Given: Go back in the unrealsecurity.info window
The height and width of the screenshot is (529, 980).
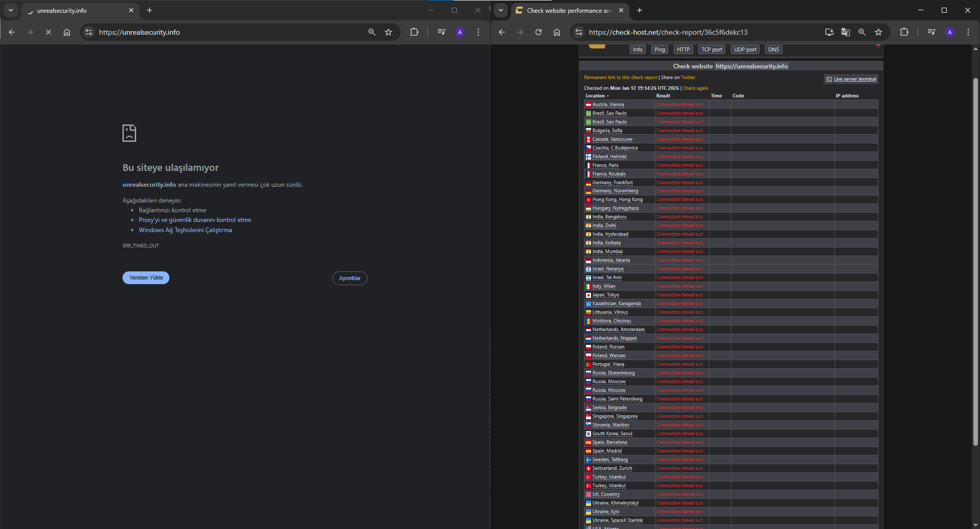Looking at the screenshot, I should click(12, 32).
